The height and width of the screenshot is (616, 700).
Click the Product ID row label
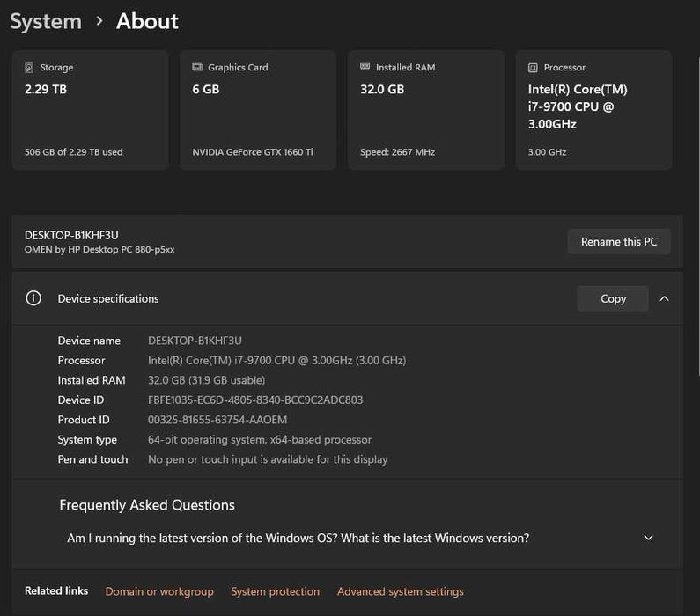pos(84,420)
